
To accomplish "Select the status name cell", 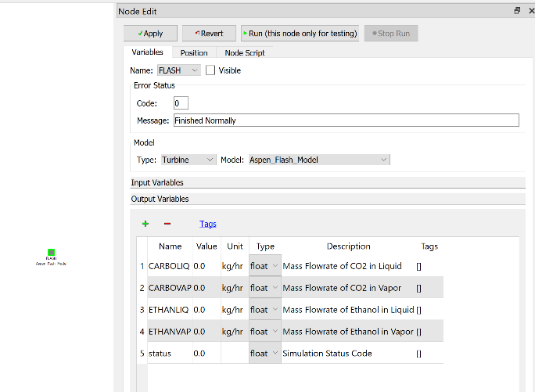I will pos(170,354).
